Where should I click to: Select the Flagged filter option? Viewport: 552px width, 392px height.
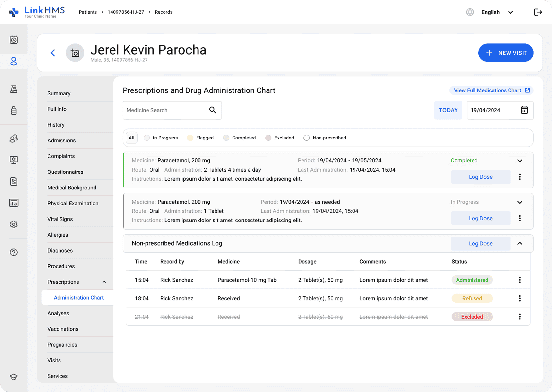tap(200, 138)
